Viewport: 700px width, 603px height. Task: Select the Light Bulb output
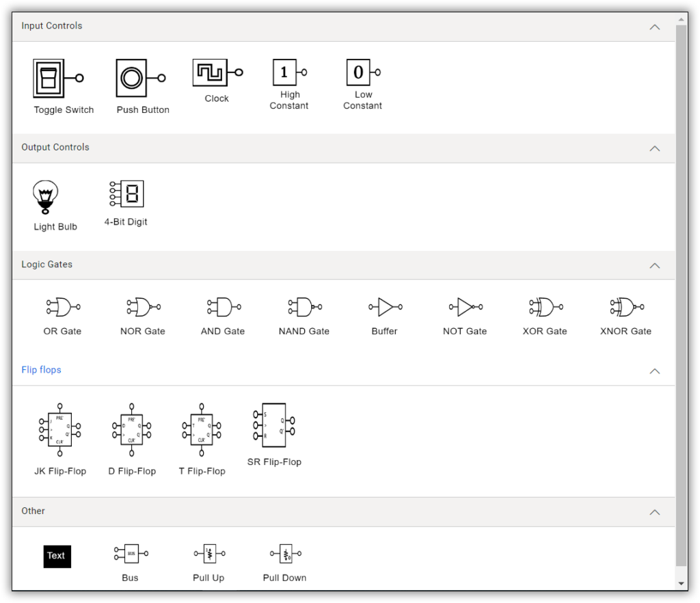45,193
